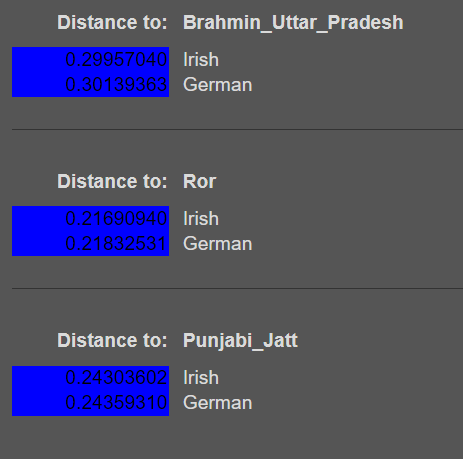Viewport: 463px width, 459px height.
Task: Click the German label under Punjabi_Jatt
Action: [217, 403]
